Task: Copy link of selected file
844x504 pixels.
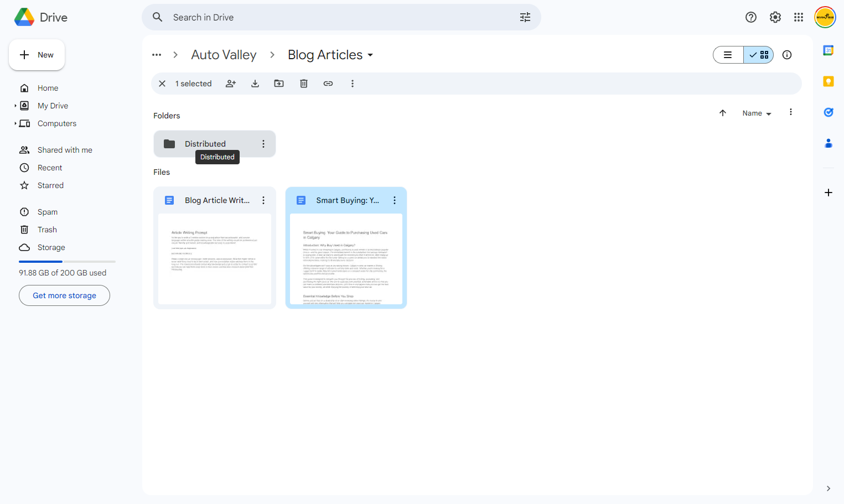Action: (x=328, y=84)
